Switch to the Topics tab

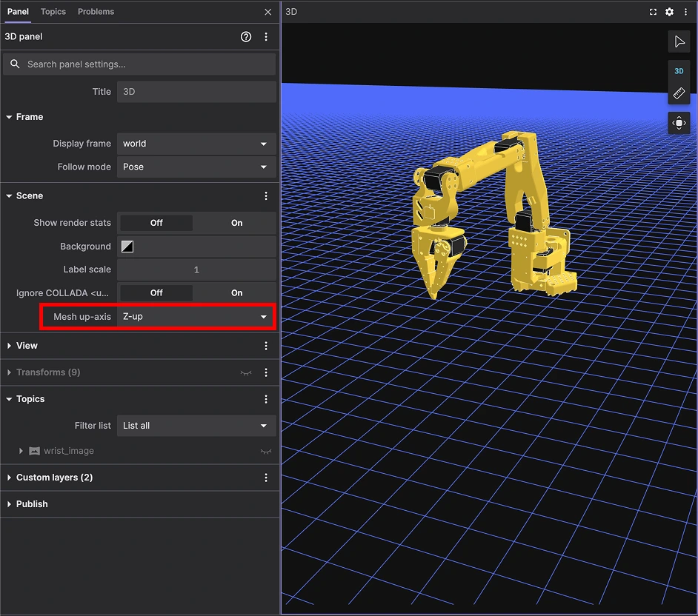coord(53,12)
